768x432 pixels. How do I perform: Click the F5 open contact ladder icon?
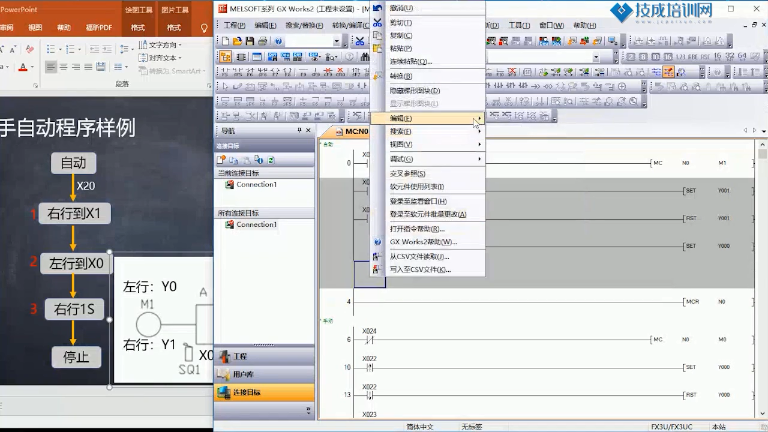point(225,72)
